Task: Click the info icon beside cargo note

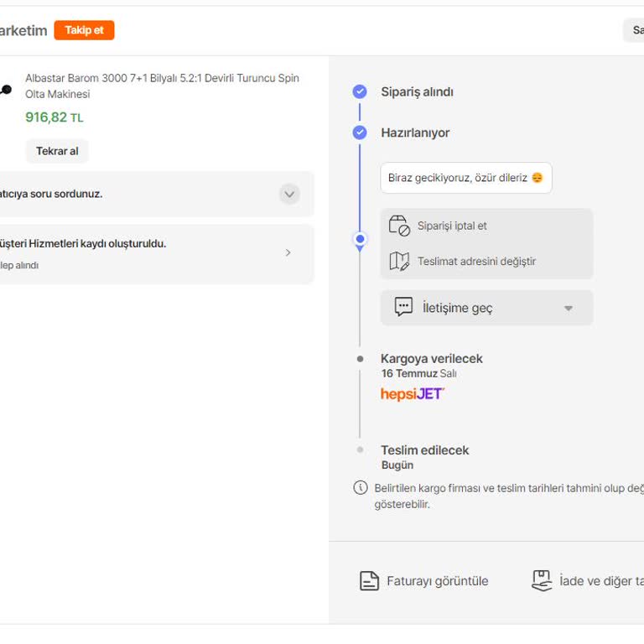Action: point(361,488)
